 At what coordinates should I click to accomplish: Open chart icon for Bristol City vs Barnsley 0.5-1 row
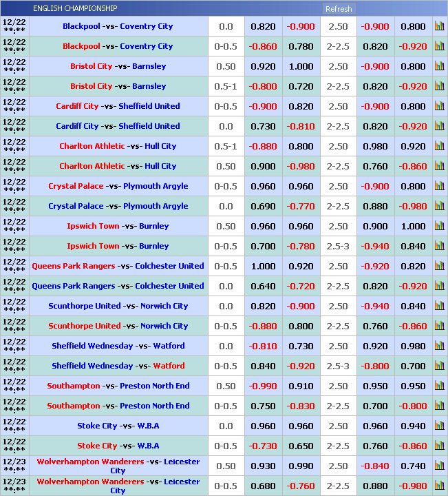pos(439,87)
